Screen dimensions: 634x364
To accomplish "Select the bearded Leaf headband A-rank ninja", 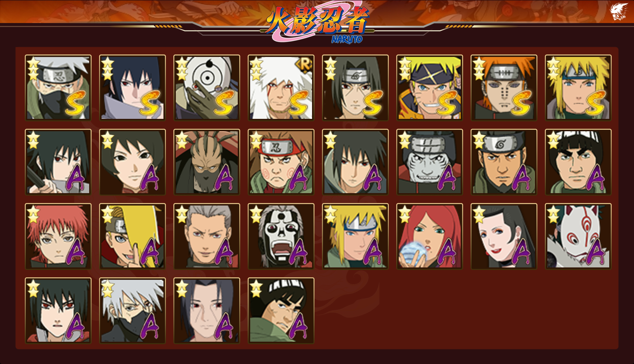I will (x=504, y=162).
